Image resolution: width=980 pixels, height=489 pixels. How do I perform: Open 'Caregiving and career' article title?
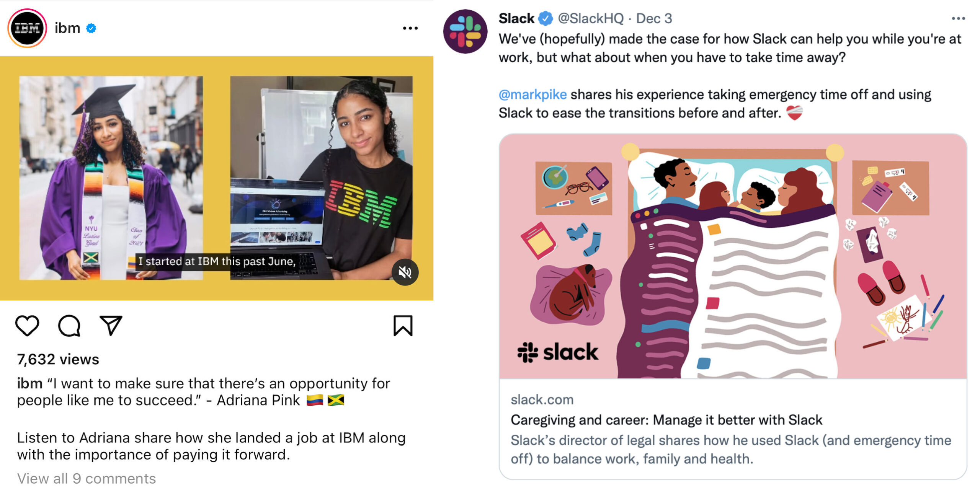coord(666,420)
